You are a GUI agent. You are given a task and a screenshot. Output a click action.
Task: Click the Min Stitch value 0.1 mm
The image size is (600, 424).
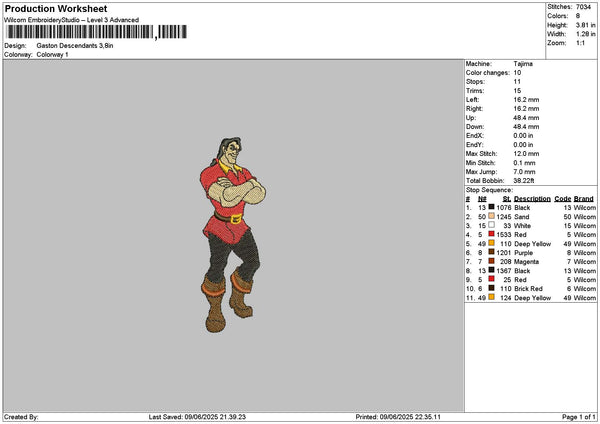524,163
